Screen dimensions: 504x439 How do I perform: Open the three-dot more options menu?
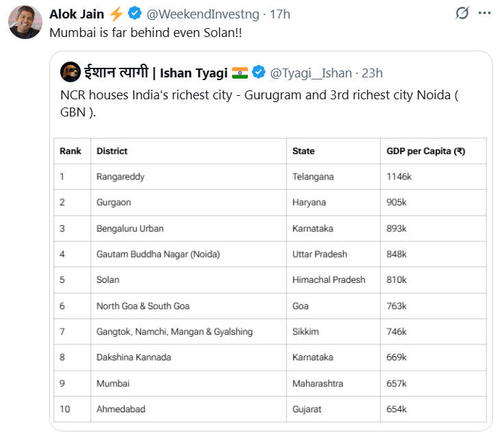[x=484, y=13]
